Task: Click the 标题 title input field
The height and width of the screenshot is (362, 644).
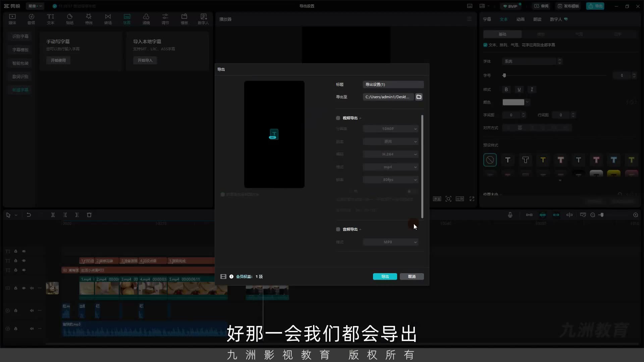Action: 393,84
